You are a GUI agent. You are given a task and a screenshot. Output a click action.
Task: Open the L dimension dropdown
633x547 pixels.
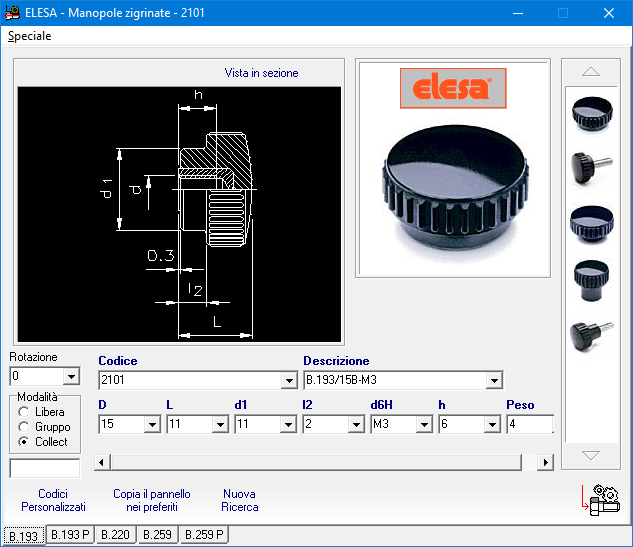220,424
